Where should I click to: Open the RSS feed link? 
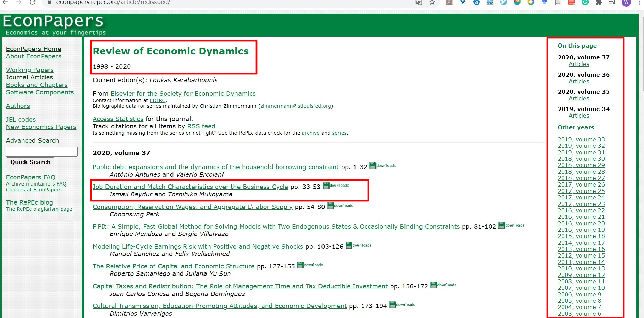(x=201, y=126)
